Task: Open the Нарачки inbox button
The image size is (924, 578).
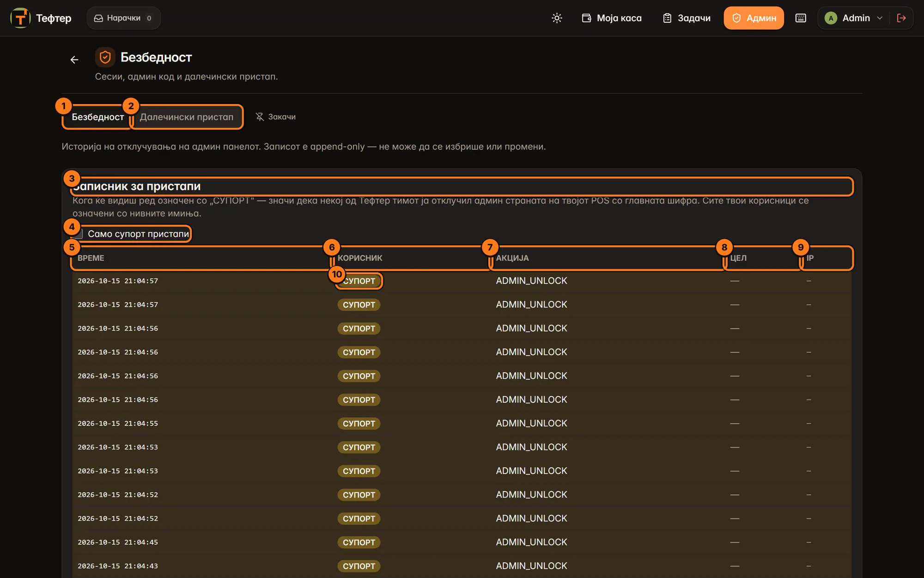Action: 123,18
